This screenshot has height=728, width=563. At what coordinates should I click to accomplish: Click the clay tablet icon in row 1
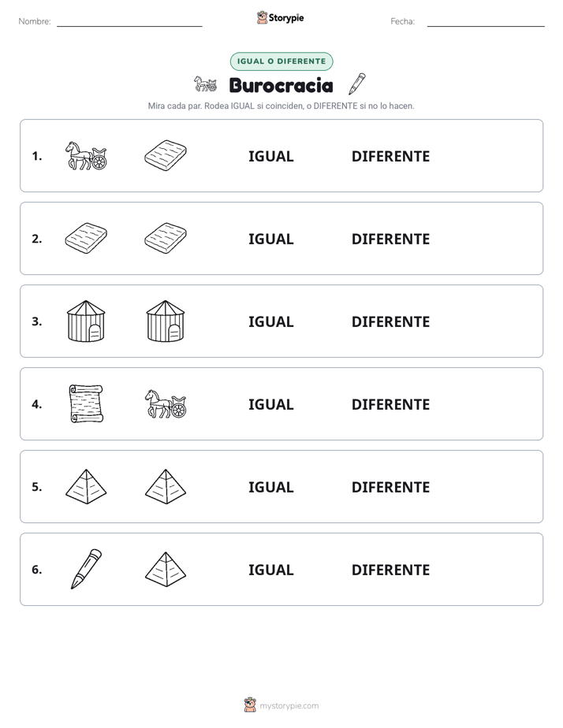(x=166, y=155)
